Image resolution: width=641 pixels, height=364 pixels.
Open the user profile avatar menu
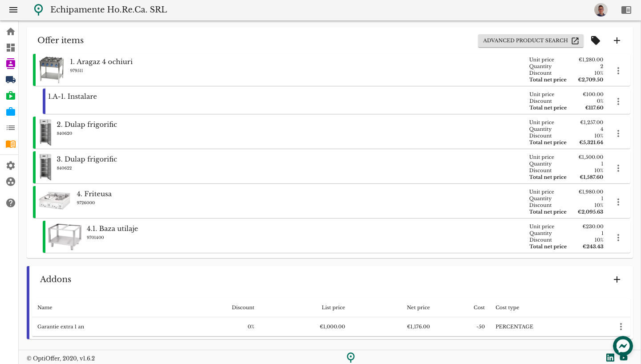(x=601, y=10)
